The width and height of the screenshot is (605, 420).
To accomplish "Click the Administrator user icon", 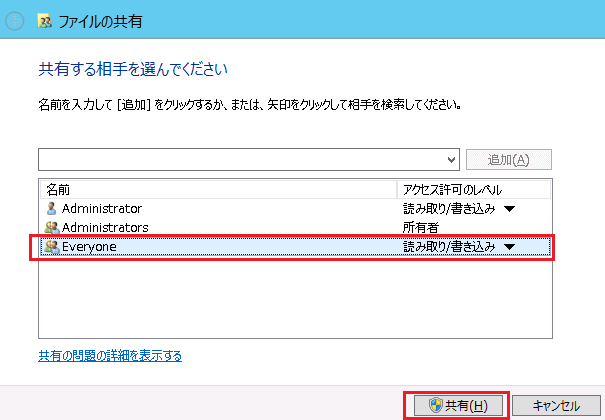I will tap(51, 209).
